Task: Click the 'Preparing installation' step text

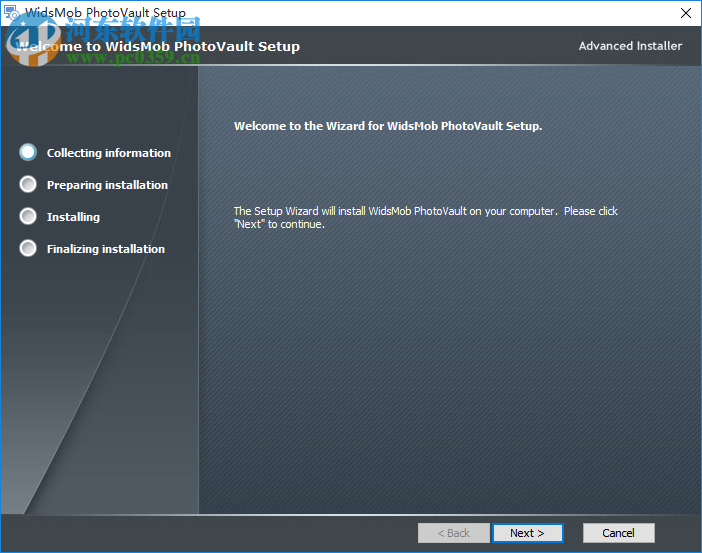Action: [107, 185]
